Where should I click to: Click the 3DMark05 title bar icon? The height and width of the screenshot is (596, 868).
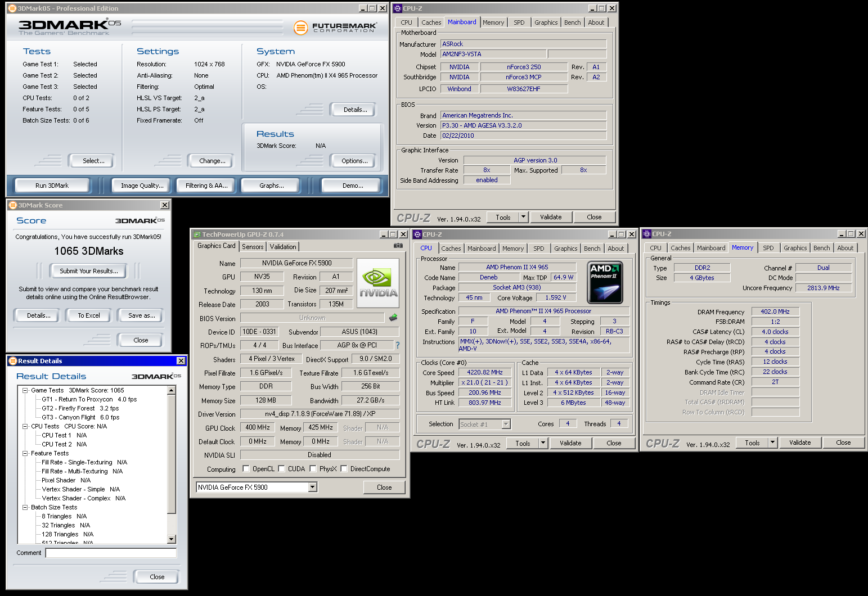pyautogui.click(x=12, y=8)
